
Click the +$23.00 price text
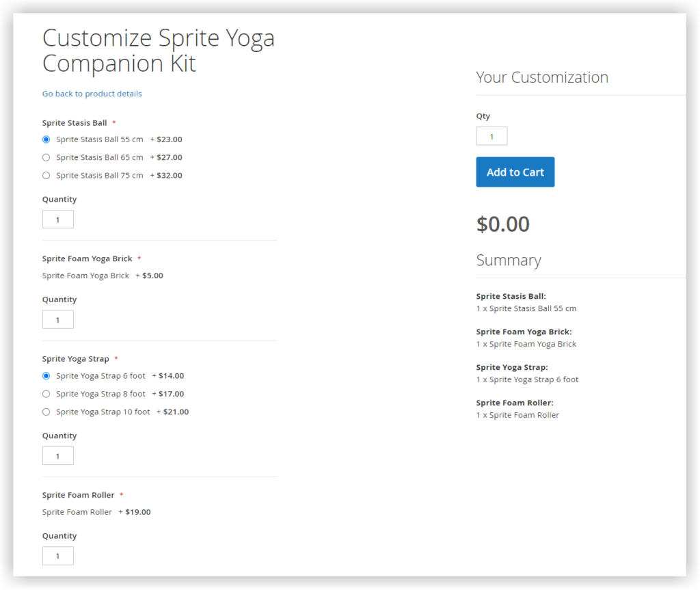166,139
